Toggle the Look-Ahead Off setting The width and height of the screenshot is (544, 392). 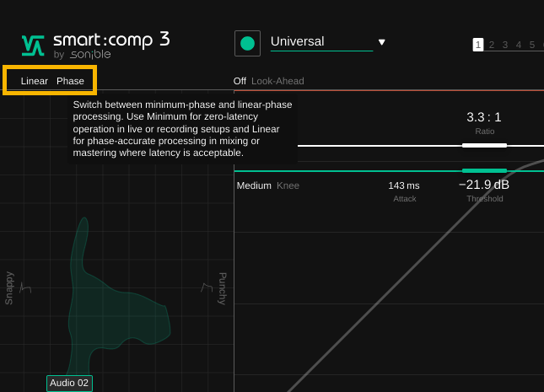coord(240,81)
